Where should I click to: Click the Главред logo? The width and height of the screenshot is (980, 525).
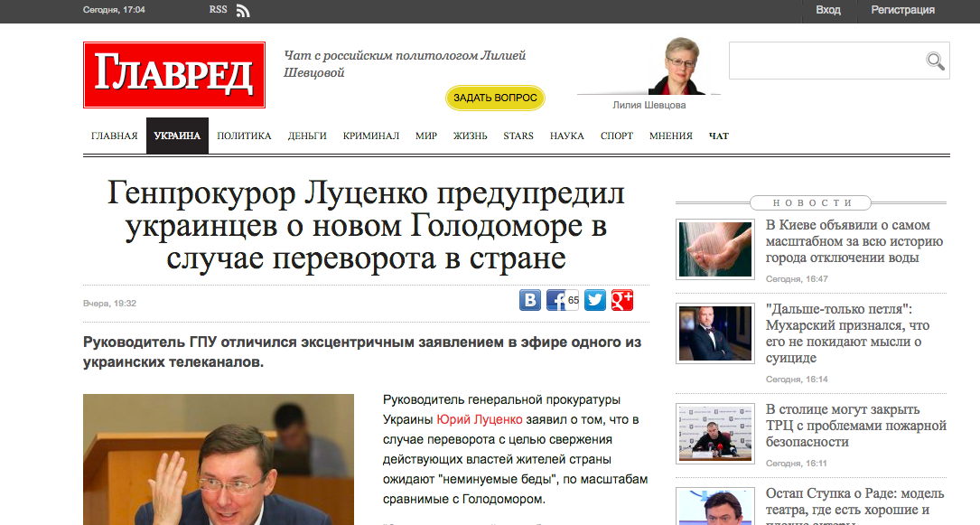pyautogui.click(x=174, y=75)
